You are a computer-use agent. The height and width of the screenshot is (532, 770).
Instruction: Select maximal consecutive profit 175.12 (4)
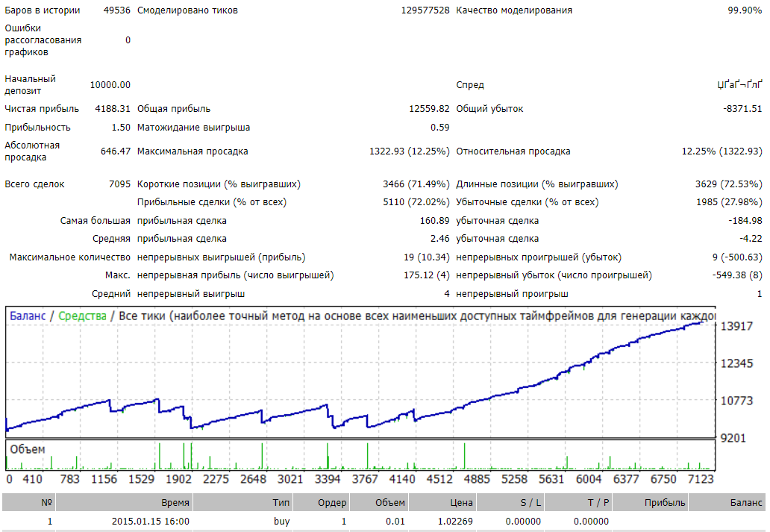(x=427, y=275)
